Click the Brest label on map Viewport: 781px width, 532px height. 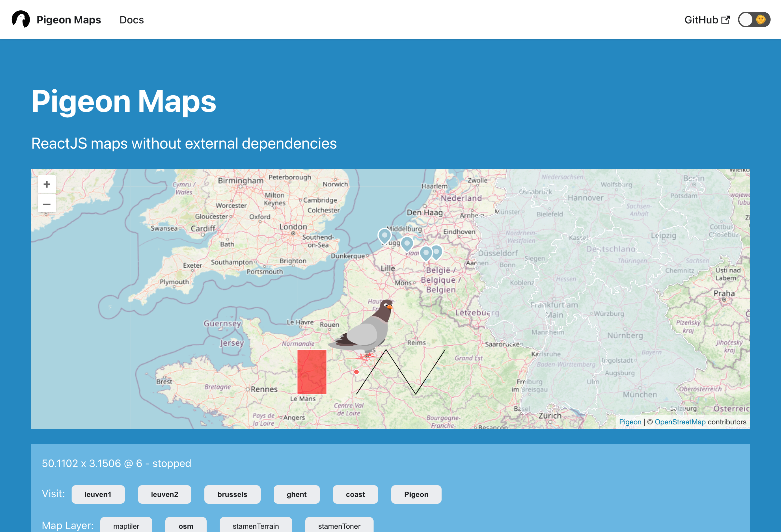coord(164,382)
